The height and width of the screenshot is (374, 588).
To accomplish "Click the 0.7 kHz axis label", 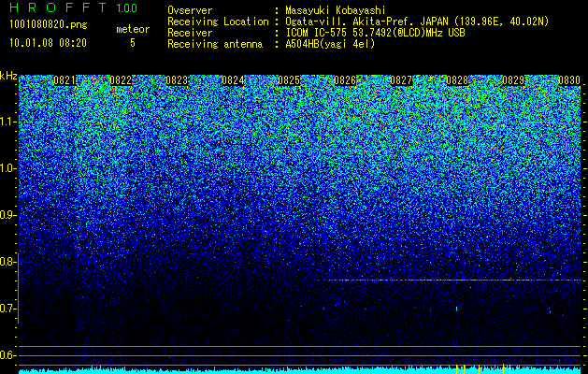I will click(x=7, y=309).
